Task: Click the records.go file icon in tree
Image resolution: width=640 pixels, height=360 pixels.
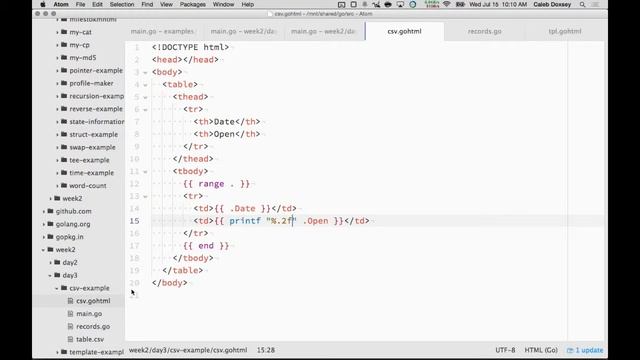Action: 70,327
